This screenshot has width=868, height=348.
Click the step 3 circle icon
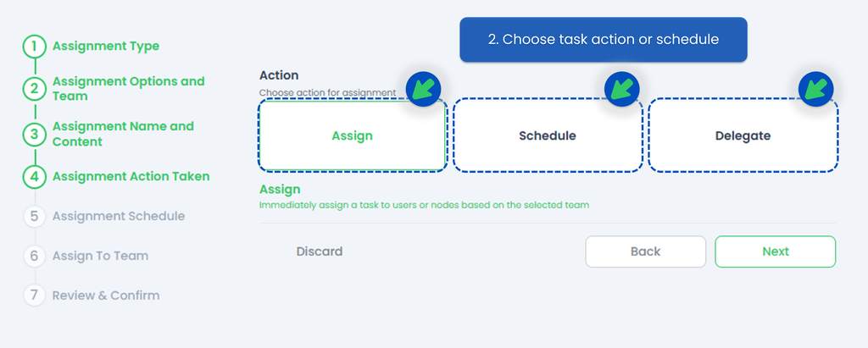tap(34, 134)
